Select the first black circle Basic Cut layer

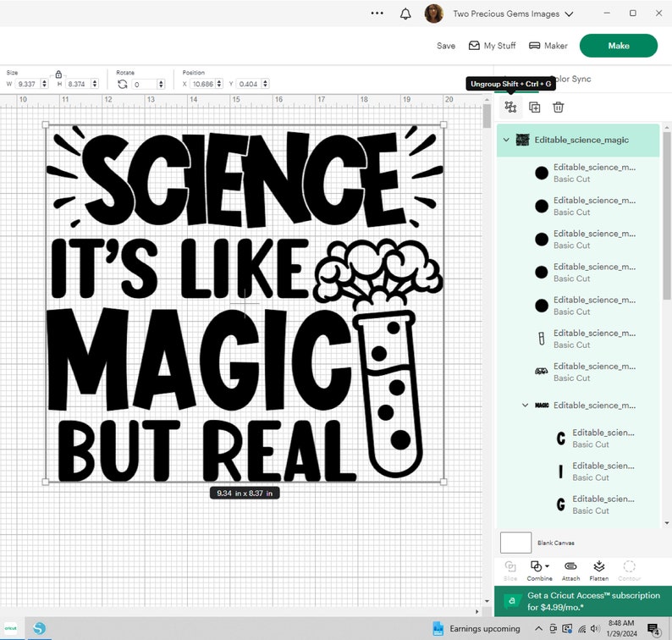[578, 173]
